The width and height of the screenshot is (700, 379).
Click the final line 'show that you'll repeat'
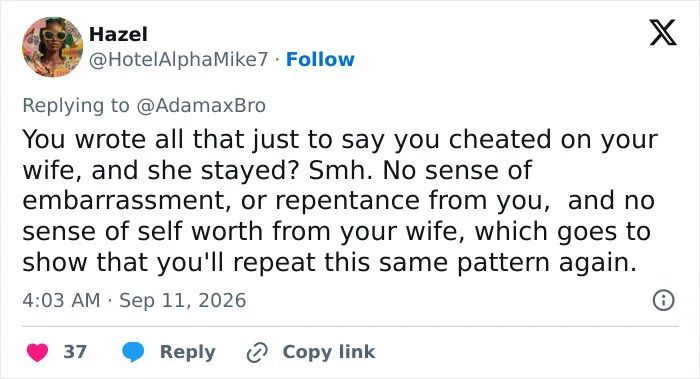tap(329, 262)
